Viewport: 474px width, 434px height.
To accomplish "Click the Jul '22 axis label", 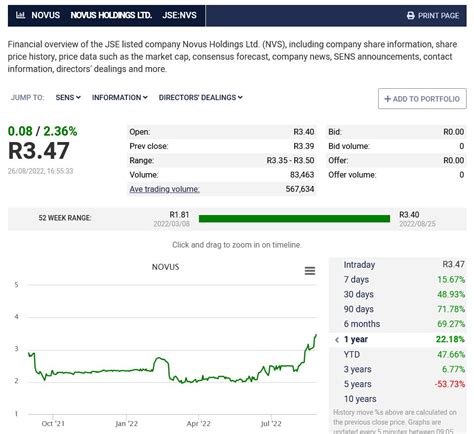I will click(271, 424).
